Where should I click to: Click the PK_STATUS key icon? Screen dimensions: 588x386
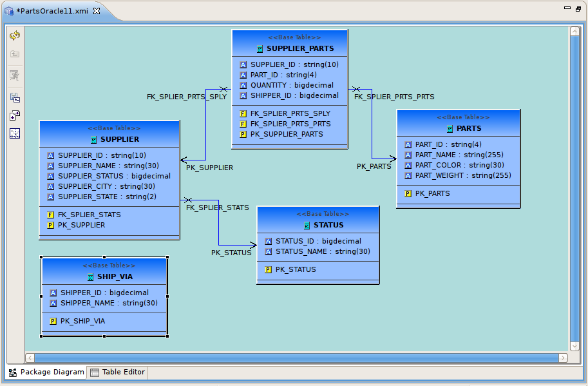[x=267, y=269]
